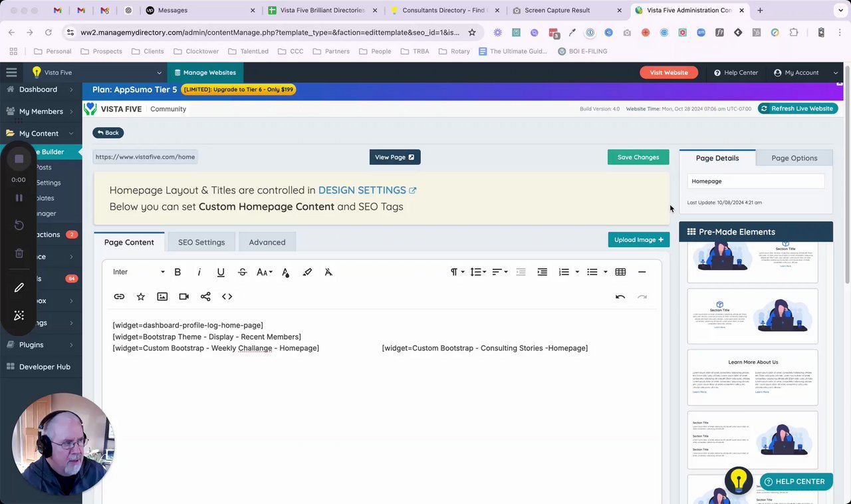The height and width of the screenshot is (504, 851).
Task: Open Developer Hub in the sidebar
Action: (41, 366)
